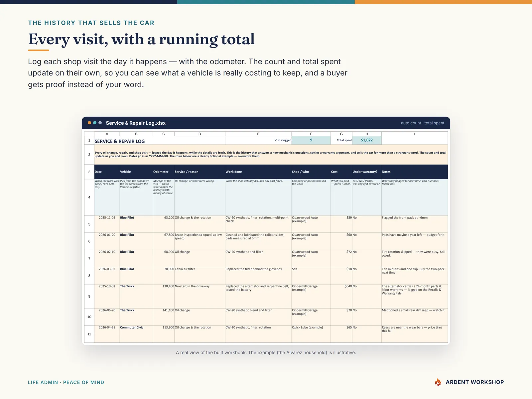
Task: Click the lavender window dot
Action: tap(100, 123)
